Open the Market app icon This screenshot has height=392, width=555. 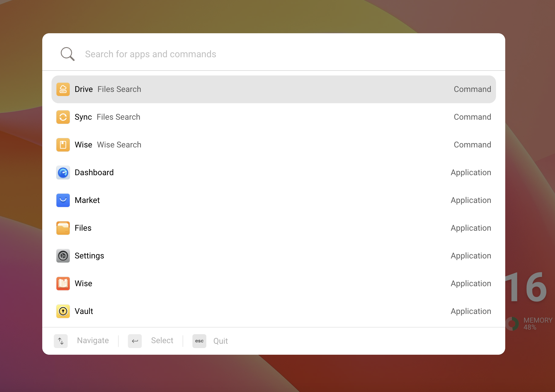63,200
